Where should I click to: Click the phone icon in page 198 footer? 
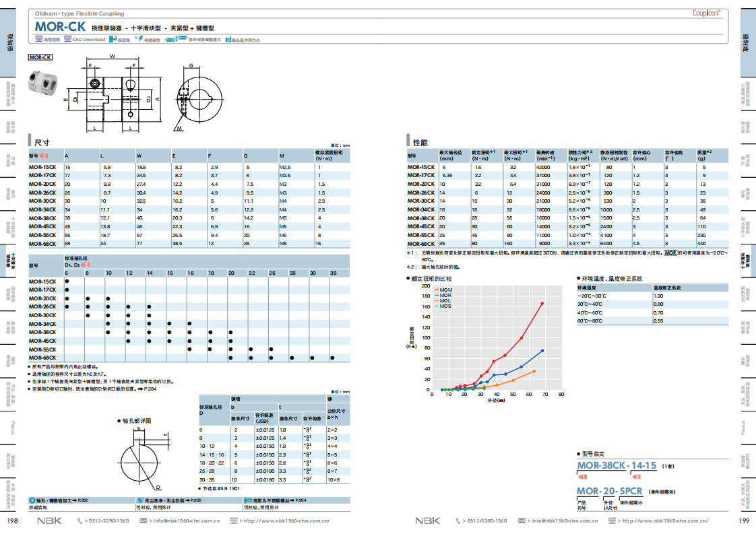click(x=80, y=521)
